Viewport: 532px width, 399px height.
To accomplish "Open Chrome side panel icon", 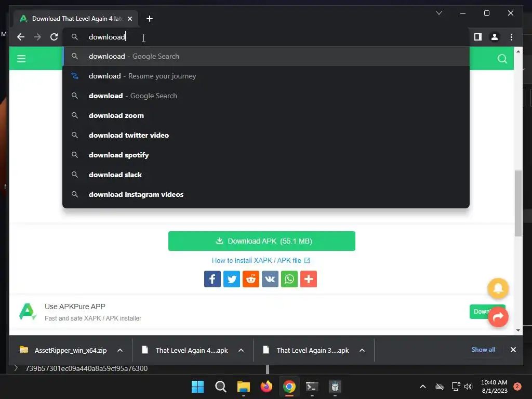I will point(478,37).
